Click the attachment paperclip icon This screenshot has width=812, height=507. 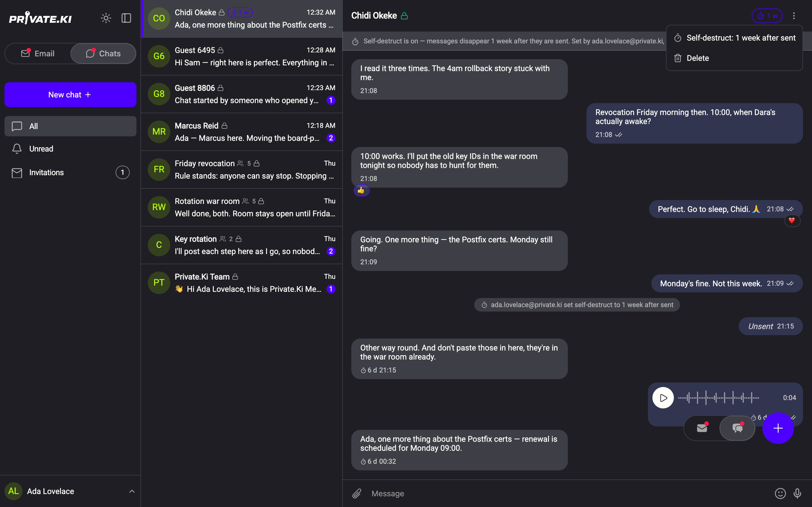point(357,493)
